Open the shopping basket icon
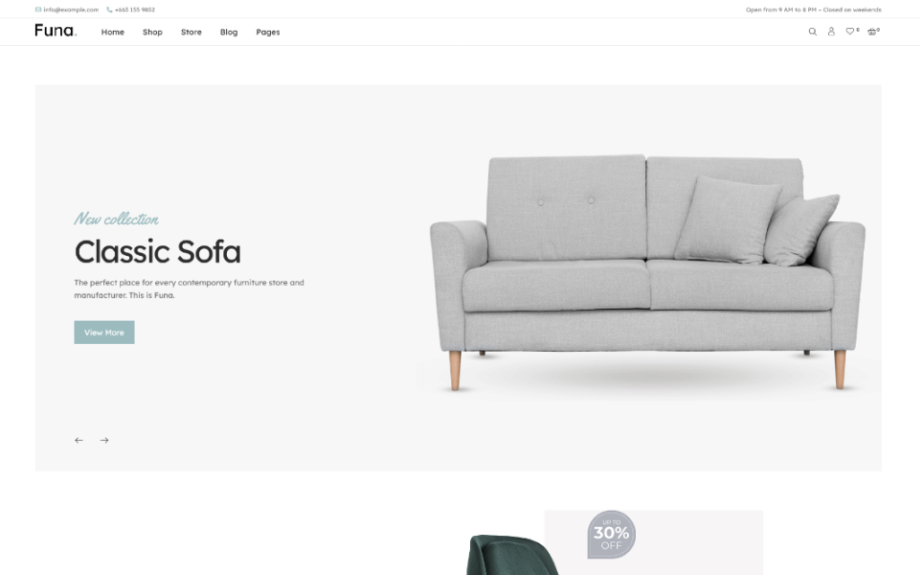 [x=871, y=32]
